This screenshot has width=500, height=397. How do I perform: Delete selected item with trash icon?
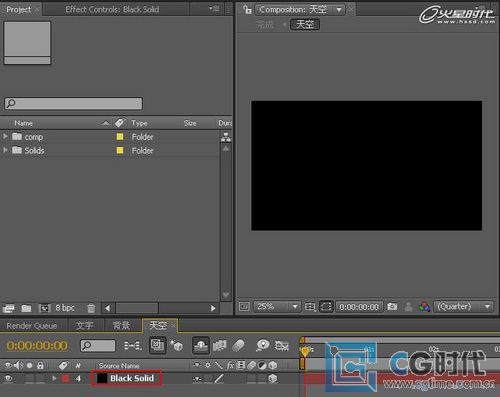click(91, 308)
